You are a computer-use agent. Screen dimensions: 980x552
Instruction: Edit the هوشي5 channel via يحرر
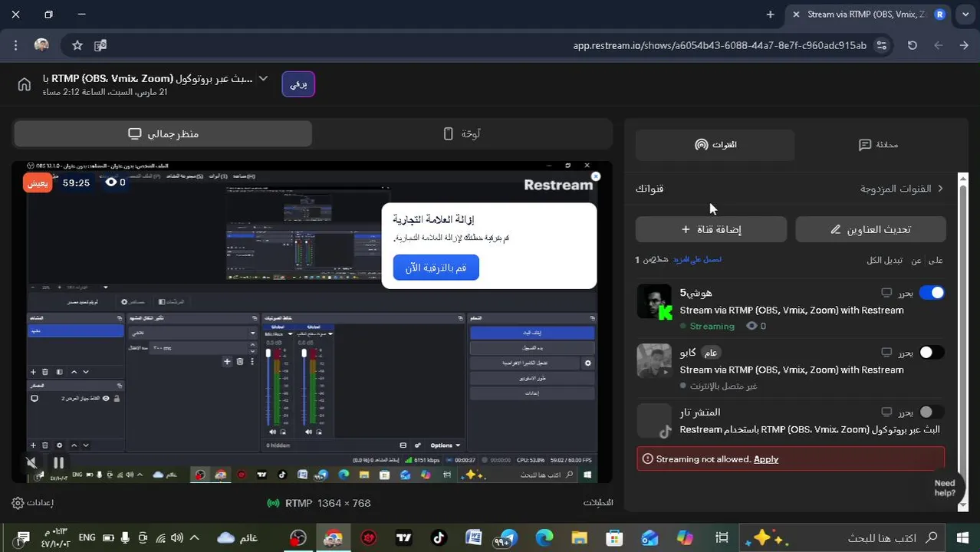pos(905,293)
